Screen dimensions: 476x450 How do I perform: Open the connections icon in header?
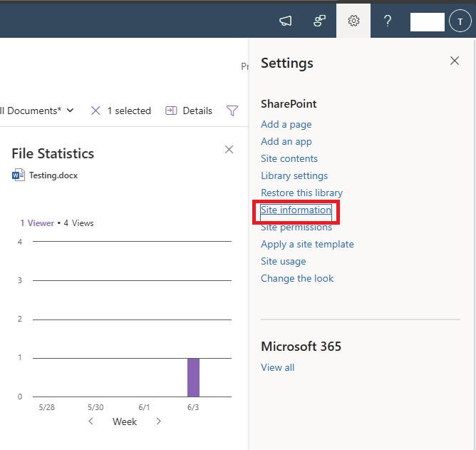point(319,21)
